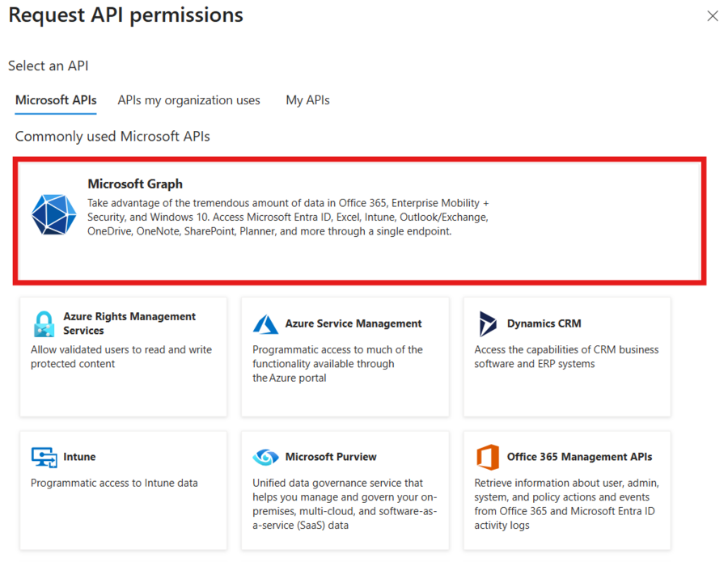Click the 'Commonly used Microsoft APIs' heading
This screenshot has height=562, width=728.
click(x=112, y=137)
